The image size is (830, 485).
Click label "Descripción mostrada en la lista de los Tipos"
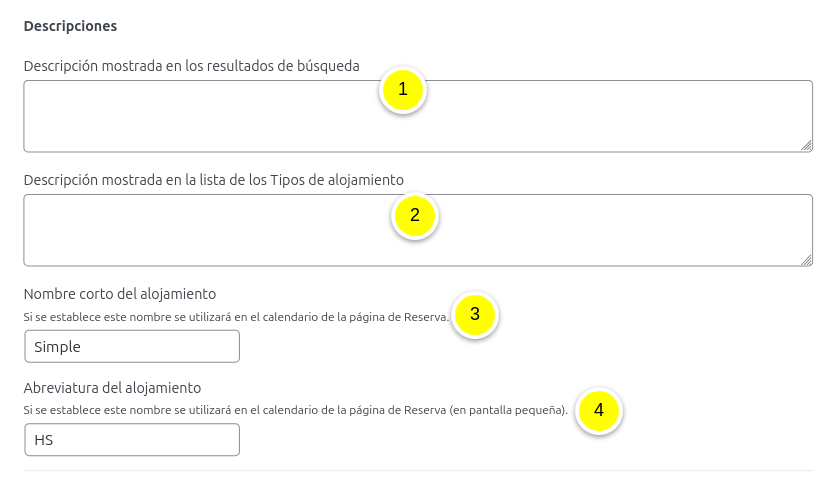tap(213, 180)
